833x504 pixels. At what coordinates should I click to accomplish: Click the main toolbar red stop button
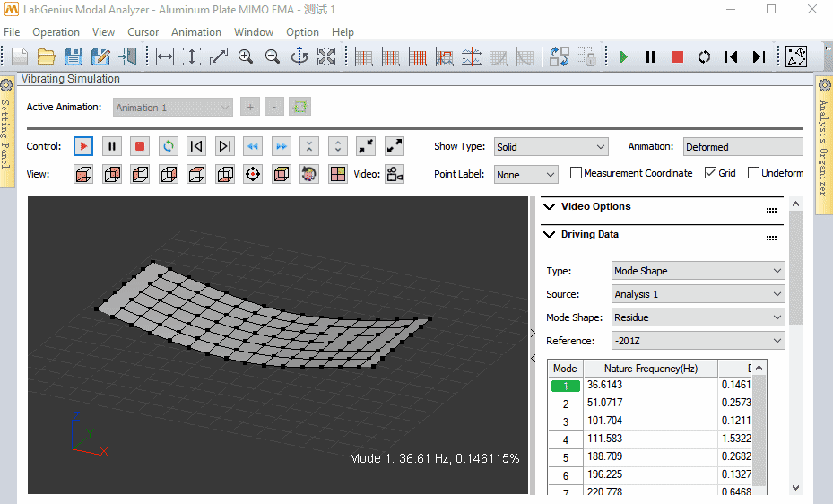click(677, 56)
